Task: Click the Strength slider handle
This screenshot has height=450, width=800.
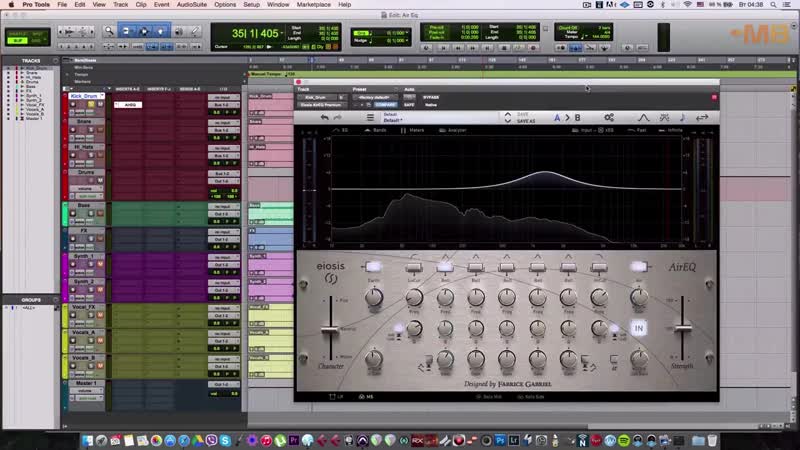Action: coord(684,328)
